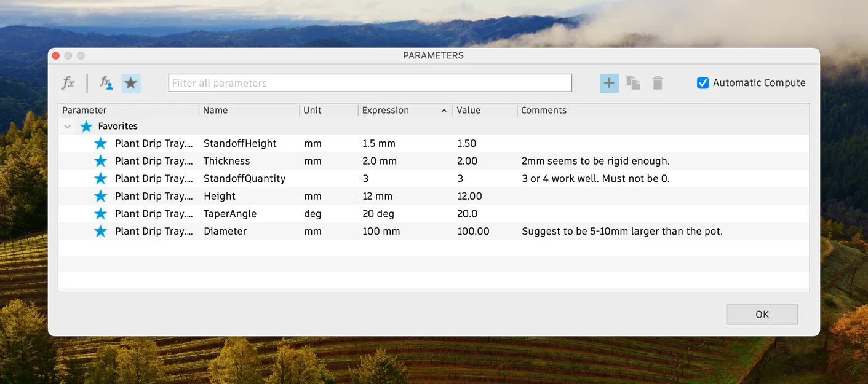The image size is (868, 384).
Task: Unfavorite the Diameter row star
Action: (x=100, y=231)
